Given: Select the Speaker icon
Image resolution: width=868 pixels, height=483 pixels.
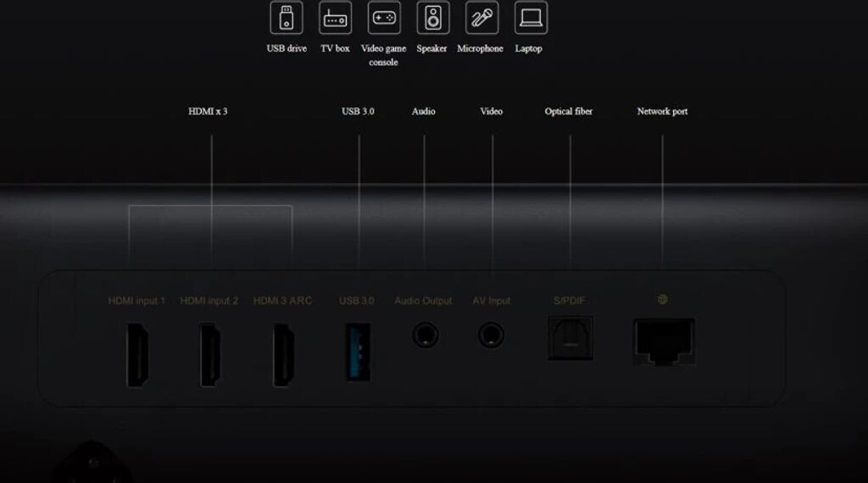Looking at the screenshot, I should pos(432,18).
